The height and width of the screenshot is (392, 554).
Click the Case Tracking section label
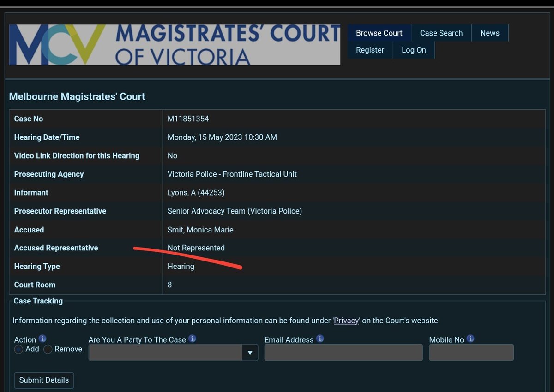(x=38, y=301)
